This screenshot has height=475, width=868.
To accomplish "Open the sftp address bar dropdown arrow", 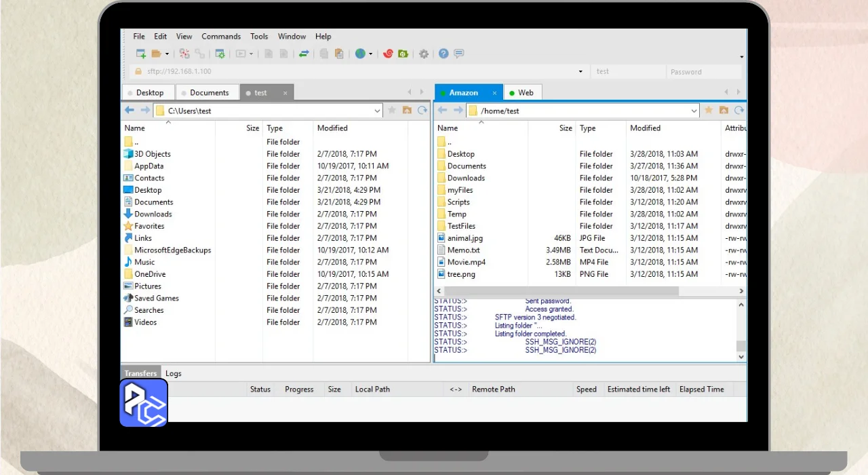I will (580, 71).
